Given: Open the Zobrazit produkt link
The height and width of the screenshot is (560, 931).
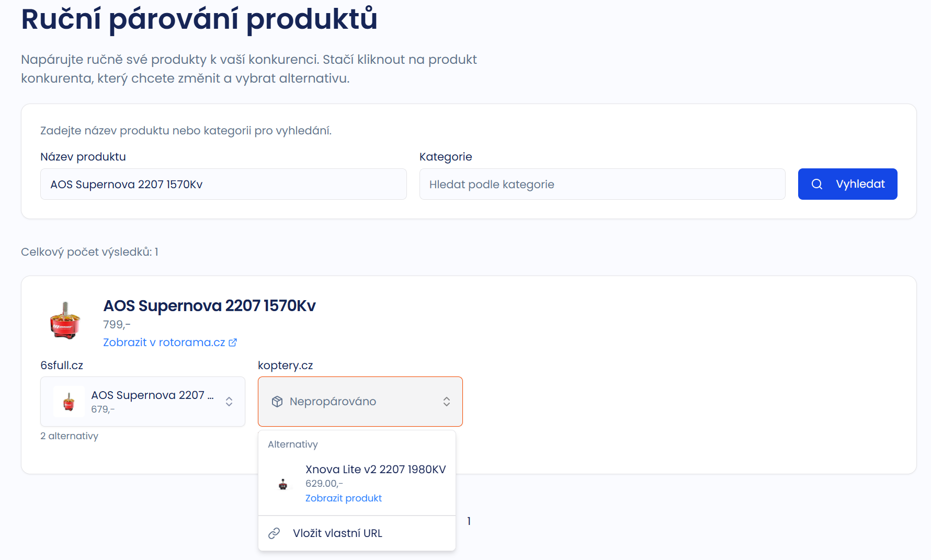Looking at the screenshot, I should [x=343, y=498].
